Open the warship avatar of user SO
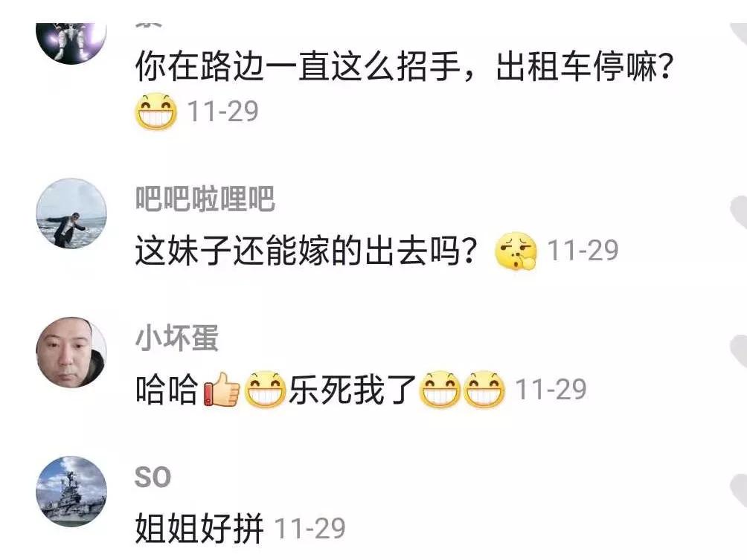Screen dimensions: 747x560 pos(71,492)
